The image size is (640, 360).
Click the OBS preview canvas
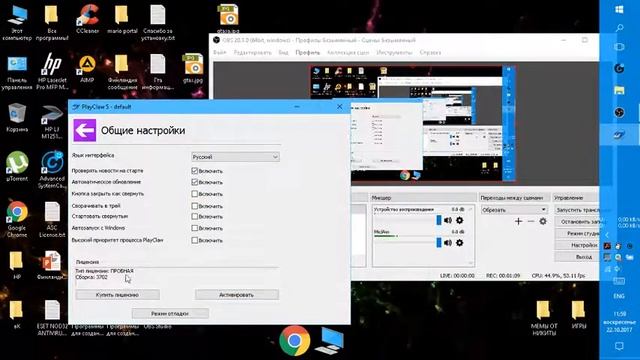(x=413, y=123)
